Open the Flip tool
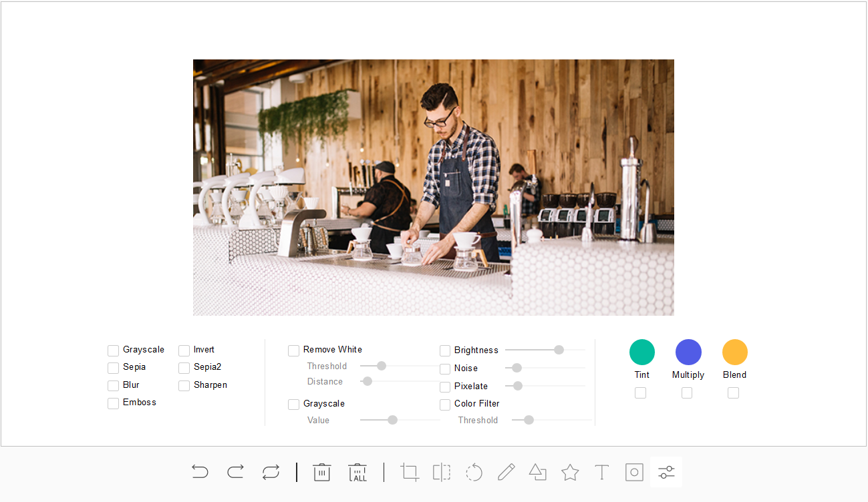Screen dimensions: 868x502 [x=442, y=473]
